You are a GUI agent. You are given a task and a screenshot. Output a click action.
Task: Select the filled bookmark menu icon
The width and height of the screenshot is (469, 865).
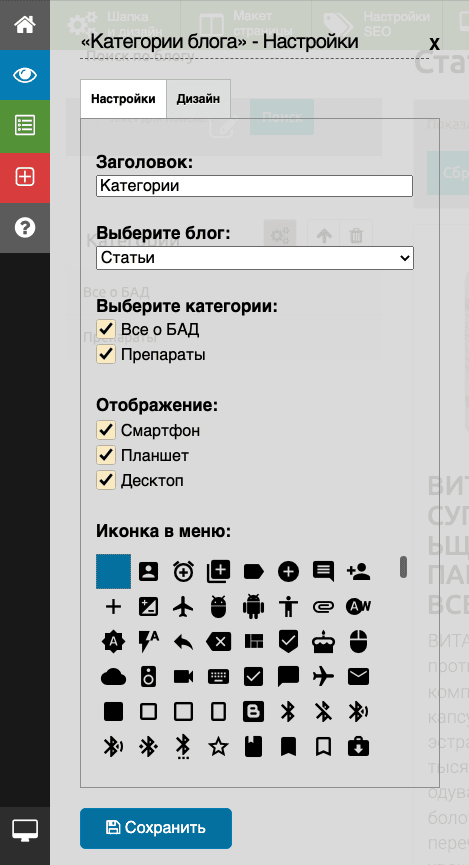point(288,747)
